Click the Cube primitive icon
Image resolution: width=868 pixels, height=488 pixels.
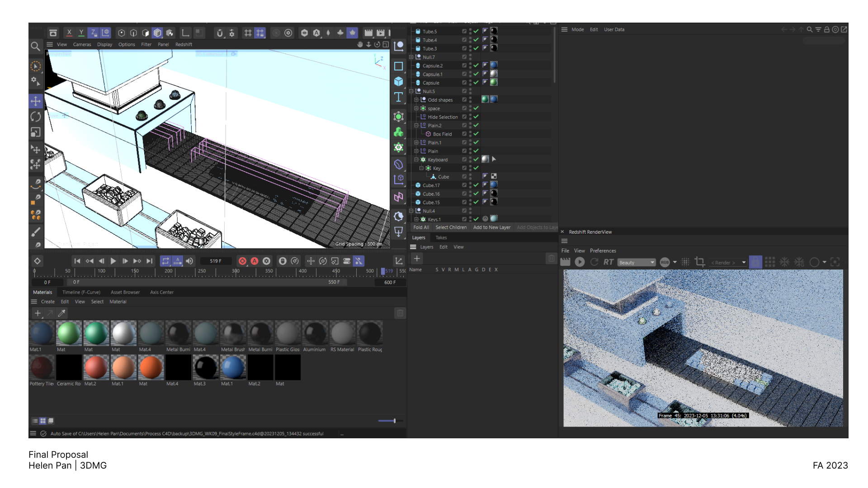coord(398,81)
